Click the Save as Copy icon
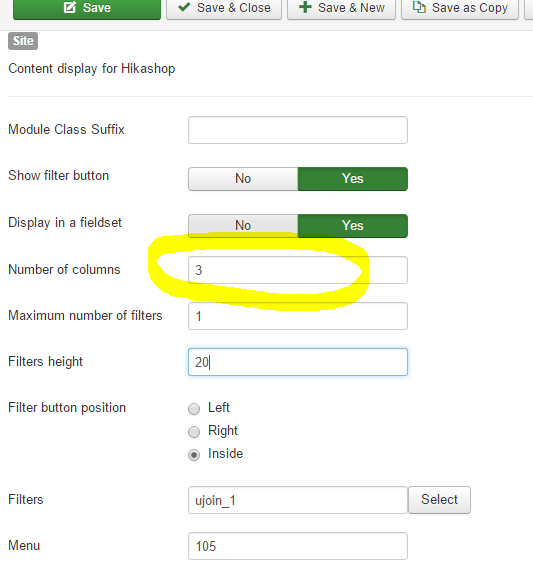The height and width of the screenshot is (569, 533). 419,7
